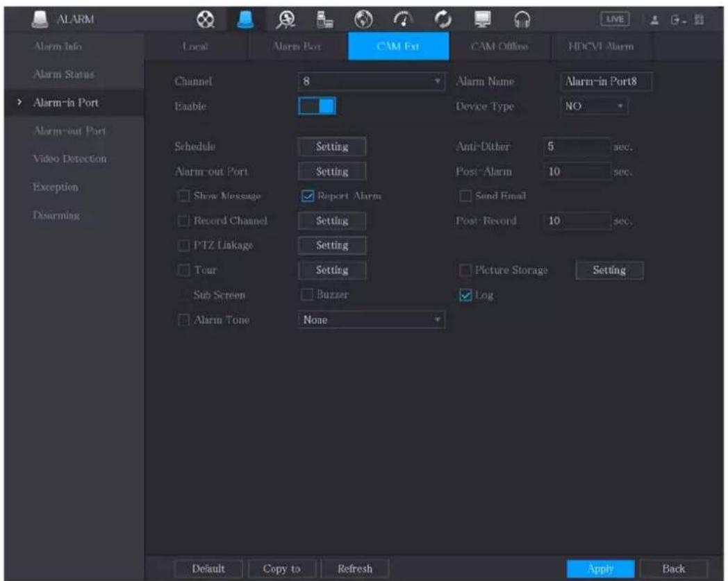Open Exception in the sidebar
The width and height of the screenshot is (728, 581).
[56, 187]
